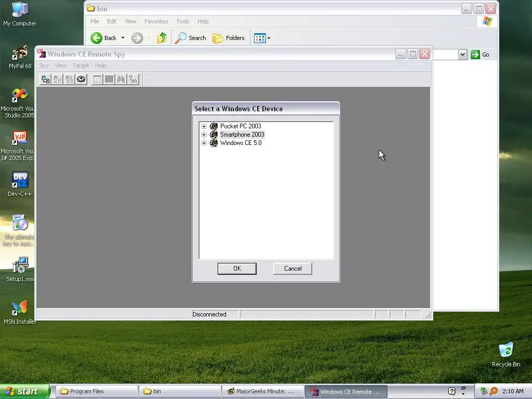Select 'the ultimate key to succ..' desktop icon
Screen dimensions: 532x399
(x=19, y=230)
